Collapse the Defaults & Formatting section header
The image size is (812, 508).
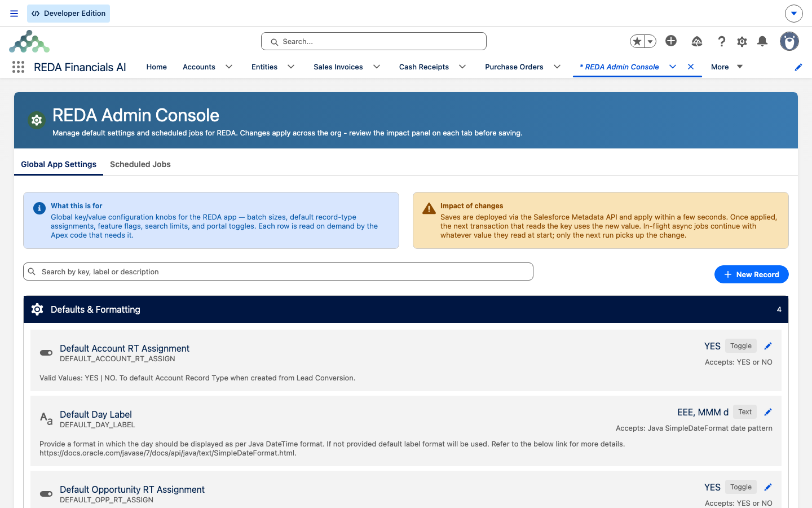[406, 309]
